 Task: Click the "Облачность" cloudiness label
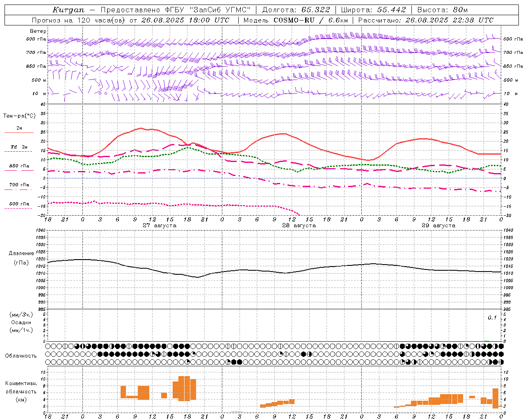click(x=21, y=356)
